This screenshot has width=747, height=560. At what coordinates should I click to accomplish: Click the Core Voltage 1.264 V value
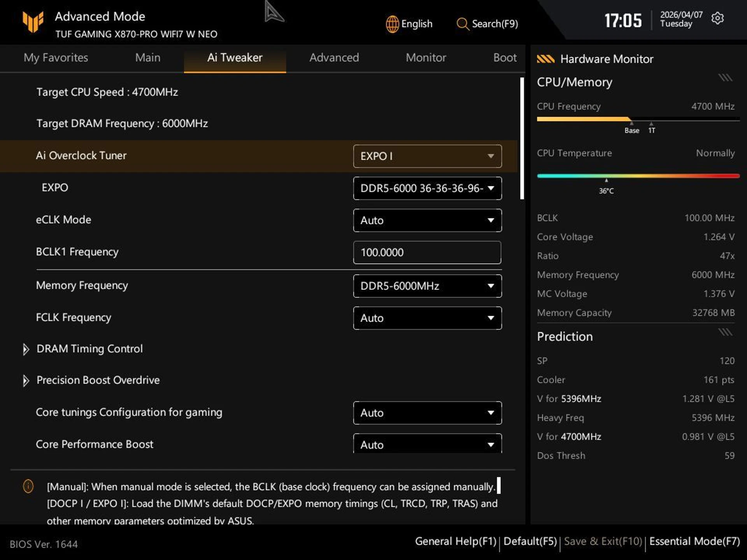[719, 237]
